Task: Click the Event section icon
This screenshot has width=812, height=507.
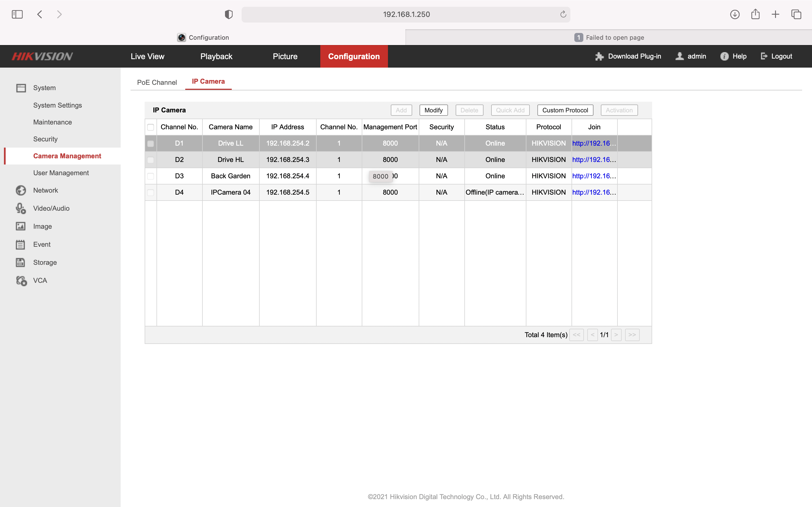Action: (21, 244)
